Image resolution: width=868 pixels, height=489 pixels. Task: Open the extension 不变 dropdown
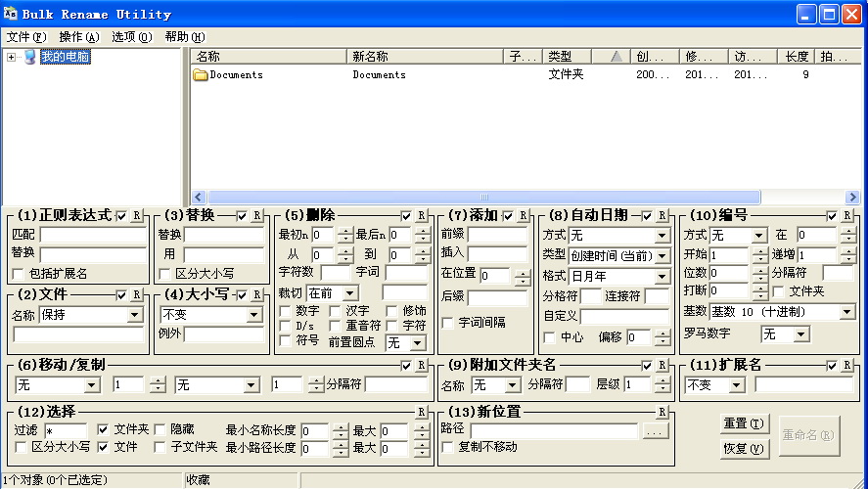pos(737,385)
